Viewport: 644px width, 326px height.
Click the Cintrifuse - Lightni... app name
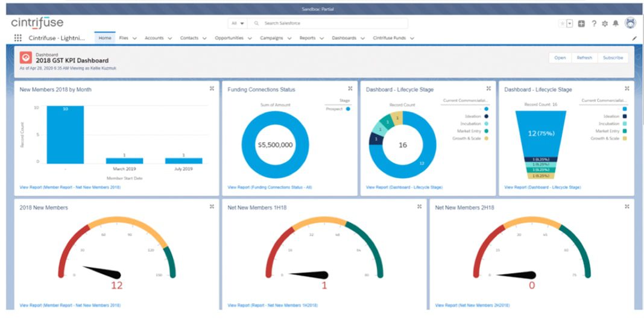pyautogui.click(x=57, y=38)
